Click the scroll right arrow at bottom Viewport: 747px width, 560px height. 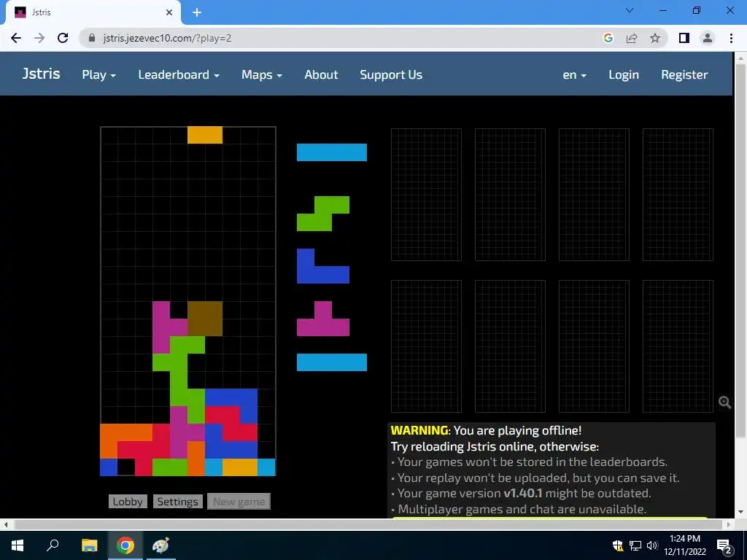pyautogui.click(x=729, y=524)
